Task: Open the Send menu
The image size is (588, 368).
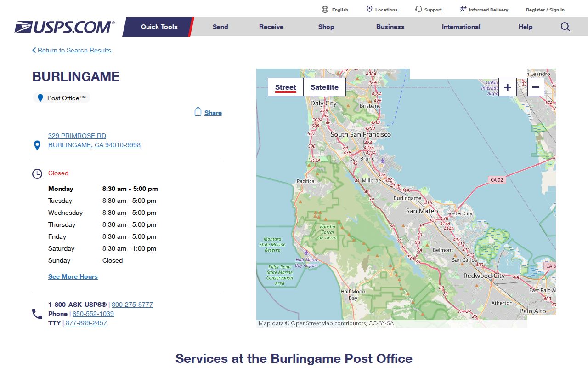Action: [220, 27]
